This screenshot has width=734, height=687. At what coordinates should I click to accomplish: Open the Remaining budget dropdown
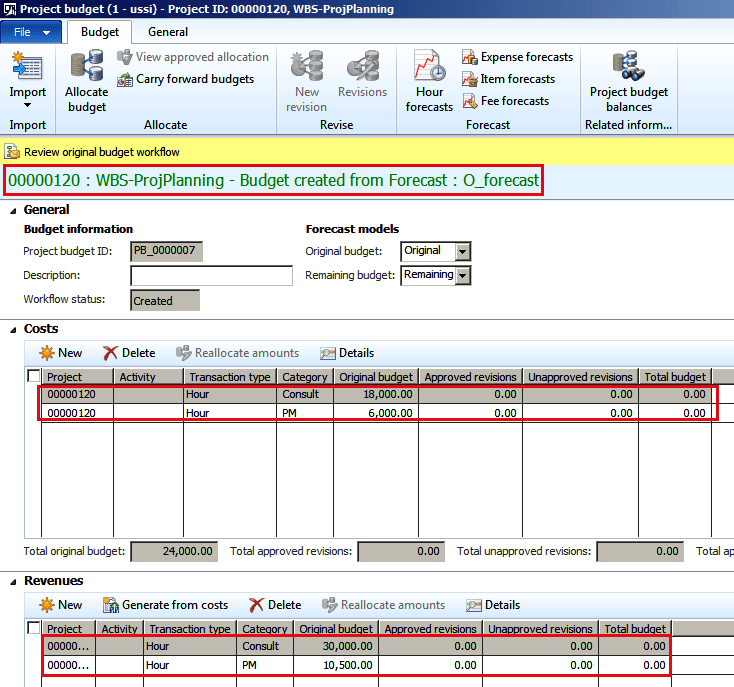tap(462, 275)
